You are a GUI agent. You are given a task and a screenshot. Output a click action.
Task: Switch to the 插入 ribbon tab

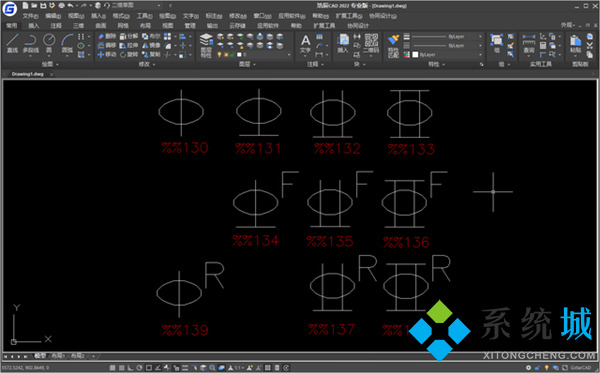(x=34, y=26)
